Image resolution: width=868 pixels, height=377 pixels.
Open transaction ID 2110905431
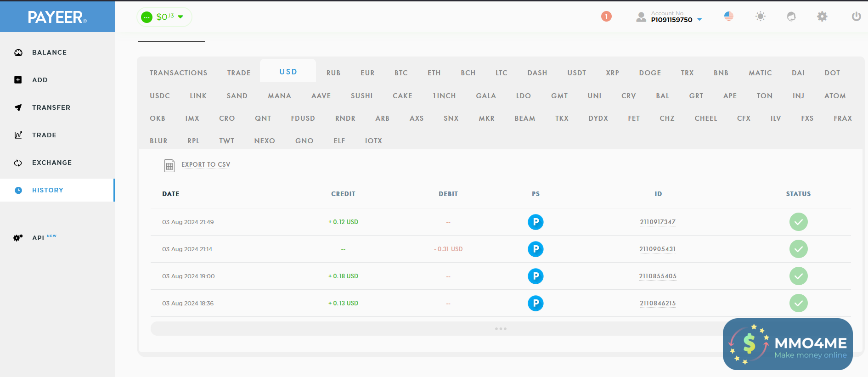(658, 249)
